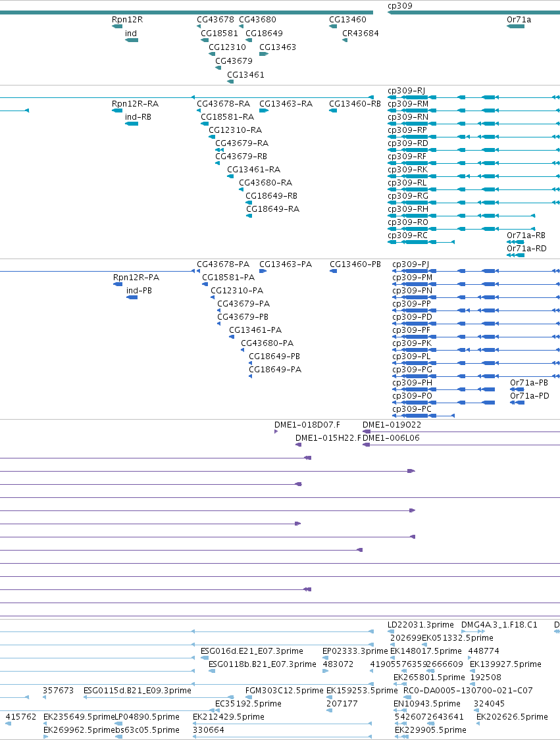The width and height of the screenshot is (560, 740).
Task: Select the 'ind' gene label
Action: (131, 33)
